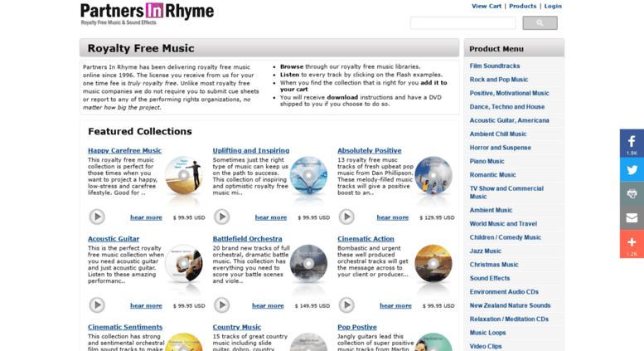This screenshot has height=351, width=644.
Task: Open Video Clips menu item
Action: [486, 346]
